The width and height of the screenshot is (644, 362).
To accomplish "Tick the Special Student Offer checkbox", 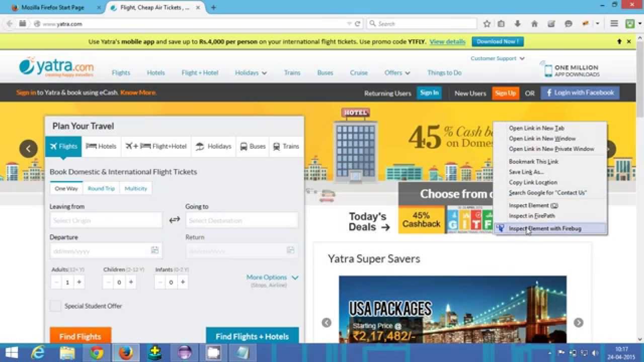I will [x=55, y=306].
